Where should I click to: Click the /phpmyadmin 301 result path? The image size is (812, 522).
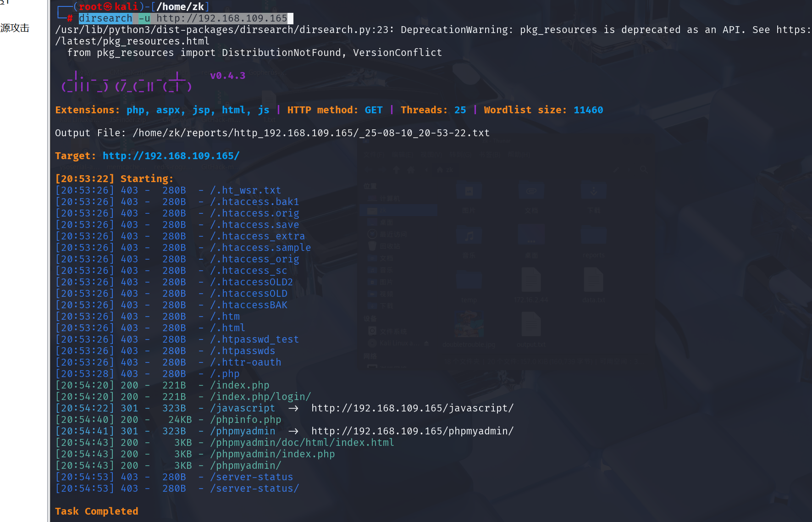243,431
